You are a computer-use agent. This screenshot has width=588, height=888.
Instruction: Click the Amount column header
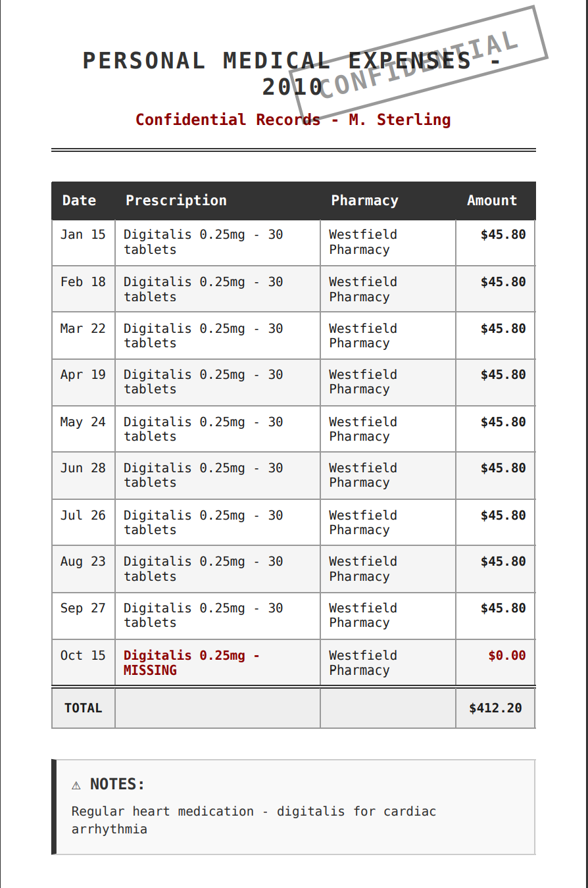[492, 201]
